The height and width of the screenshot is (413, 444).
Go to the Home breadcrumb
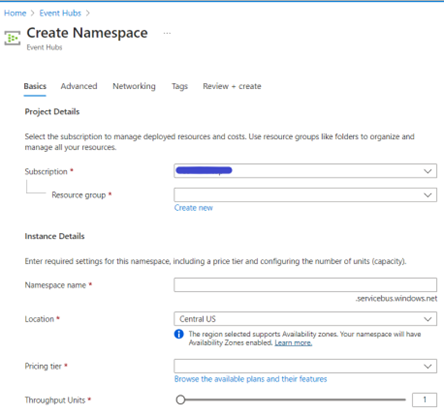tap(15, 13)
